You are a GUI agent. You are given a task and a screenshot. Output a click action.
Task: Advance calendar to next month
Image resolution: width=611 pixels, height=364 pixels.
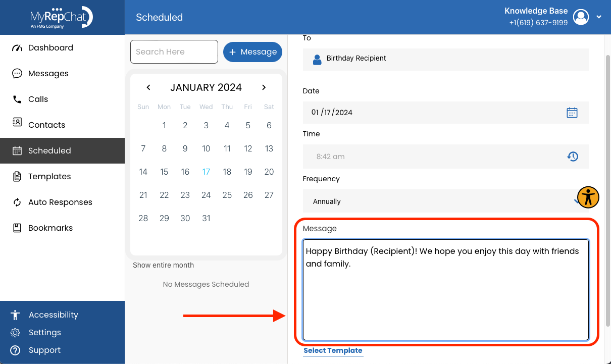pyautogui.click(x=264, y=87)
